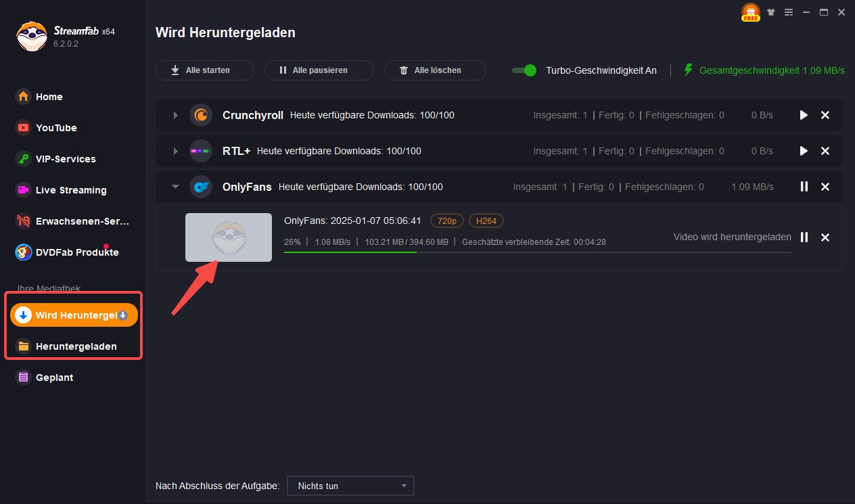This screenshot has width=855, height=504.
Task: Expand the RTL+ download group
Action: pos(175,151)
